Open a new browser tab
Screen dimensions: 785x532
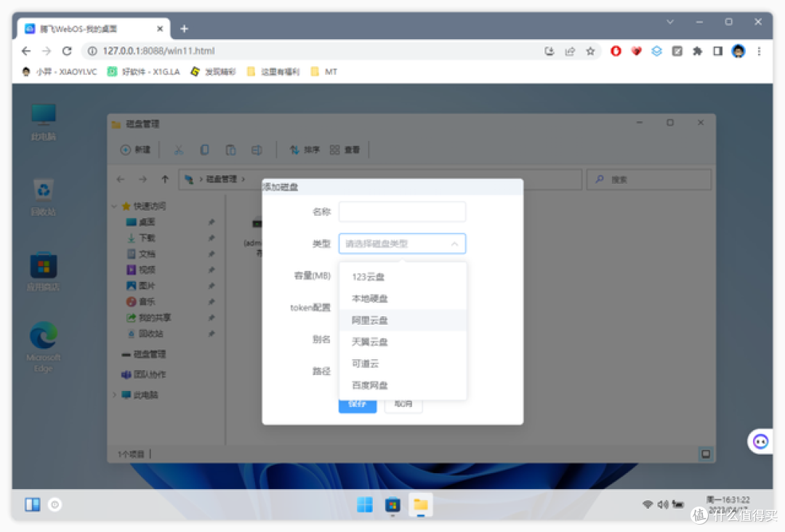click(184, 28)
